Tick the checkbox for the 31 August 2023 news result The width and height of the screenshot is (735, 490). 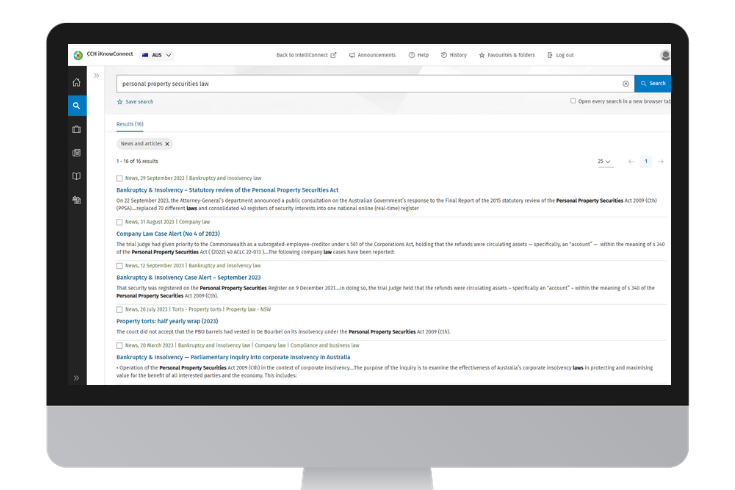click(x=119, y=222)
